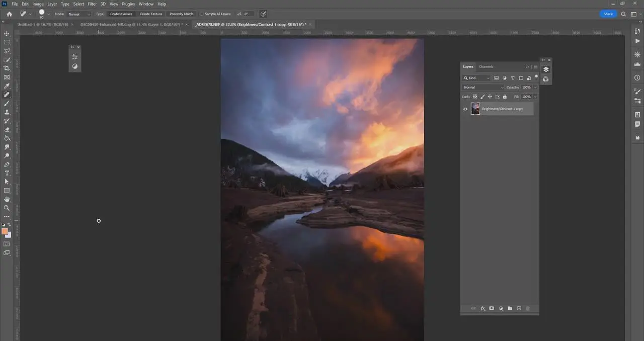Choose Content-Aware type button
This screenshot has height=341, width=644.
(121, 14)
